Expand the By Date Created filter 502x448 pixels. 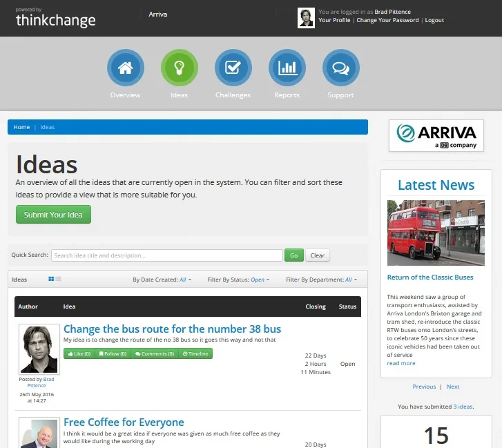162,280
